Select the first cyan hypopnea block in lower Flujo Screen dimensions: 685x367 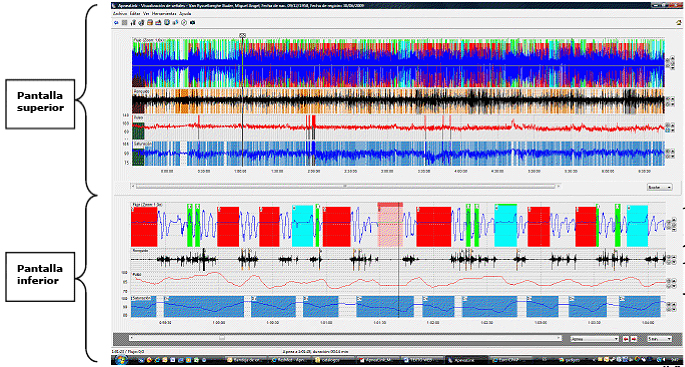coord(302,226)
